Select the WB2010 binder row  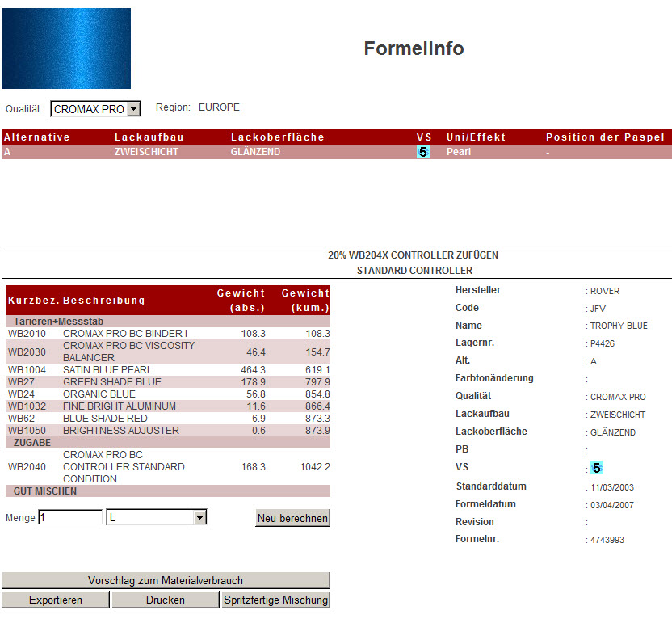(x=167, y=333)
